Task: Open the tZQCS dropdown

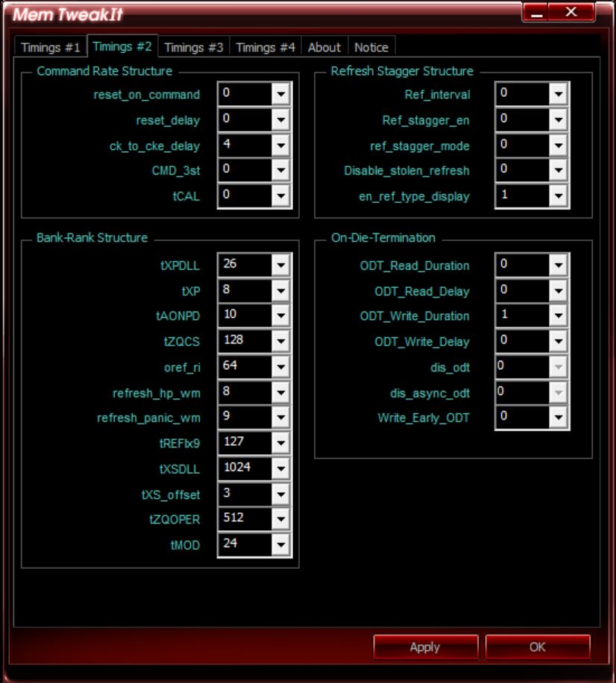Action: (280, 341)
